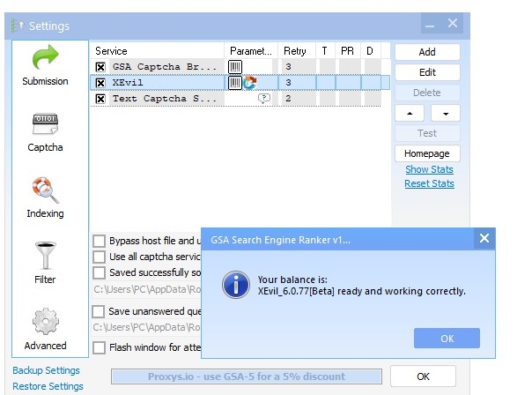Toggle the XEvil service checkbox

click(100, 83)
